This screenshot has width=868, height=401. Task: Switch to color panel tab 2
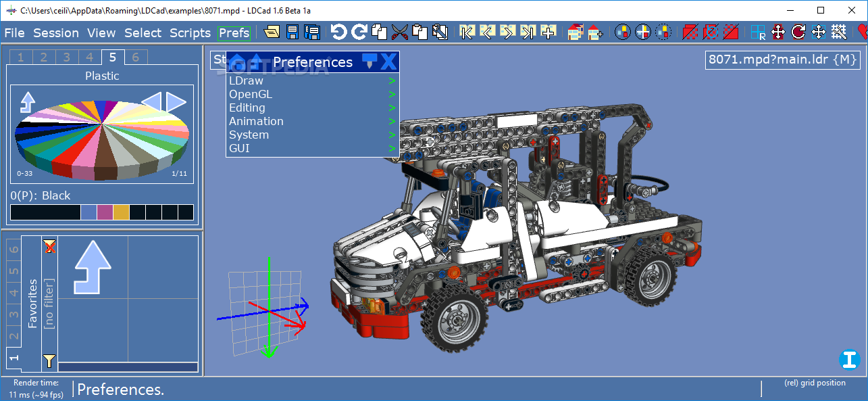tap(43, 57)
